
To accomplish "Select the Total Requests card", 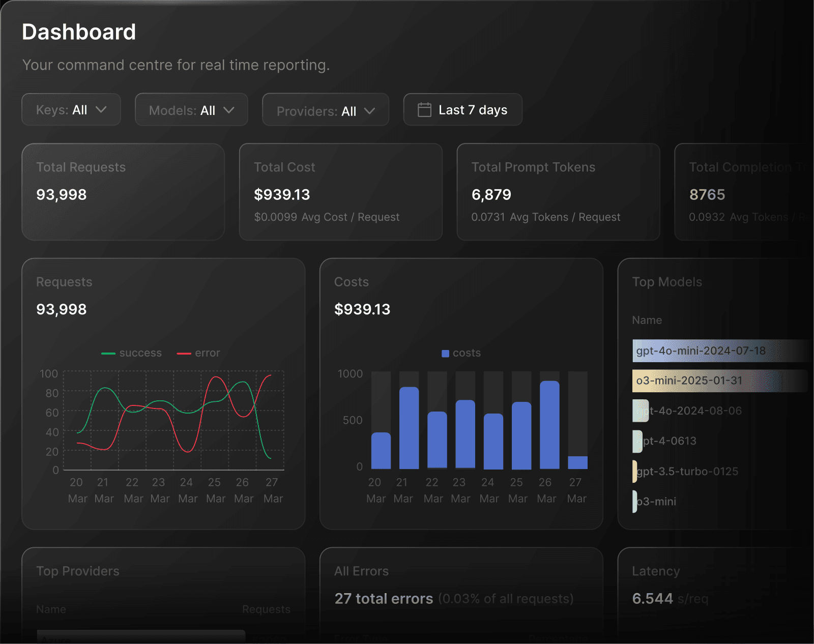I will coord(123,192).
